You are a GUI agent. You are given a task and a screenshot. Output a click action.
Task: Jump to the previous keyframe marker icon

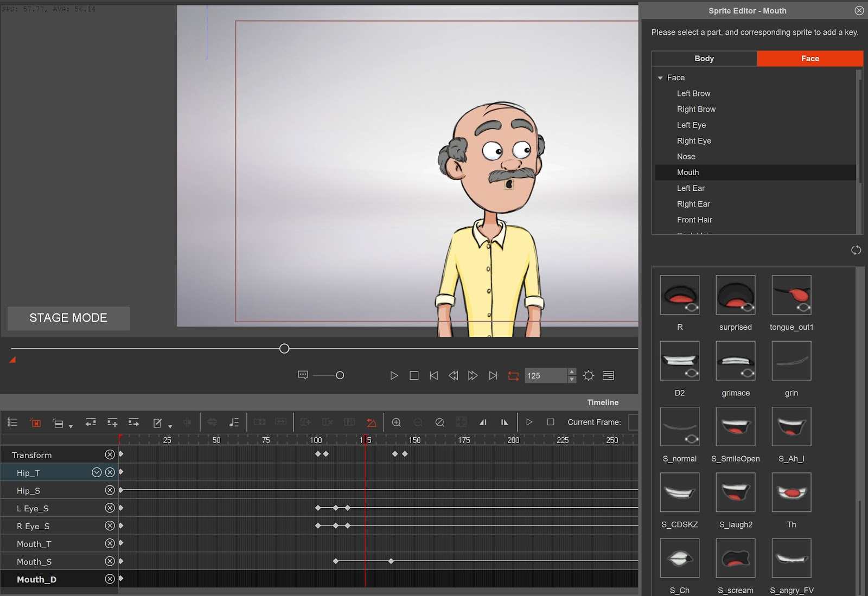click(482, 422)
